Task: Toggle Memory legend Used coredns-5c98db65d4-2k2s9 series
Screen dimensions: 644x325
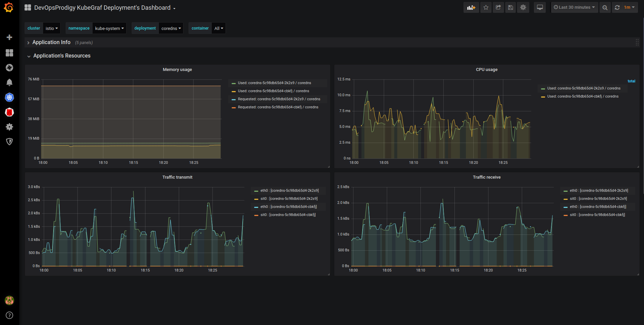Action: tap(274, 83)
